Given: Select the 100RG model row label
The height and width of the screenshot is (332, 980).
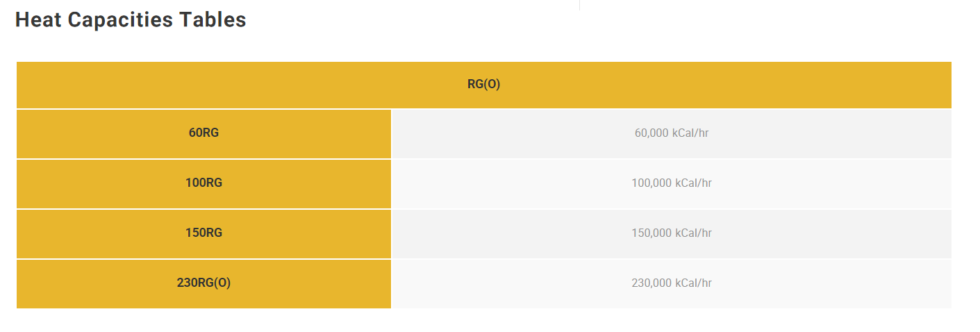Looking at the screenshot, I should 204,183.
